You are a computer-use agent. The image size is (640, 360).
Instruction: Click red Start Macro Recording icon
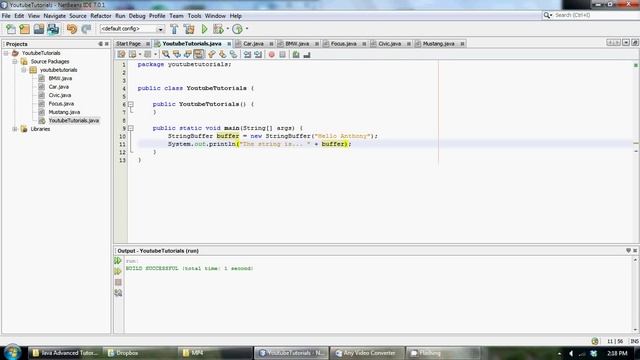(271, 54)
